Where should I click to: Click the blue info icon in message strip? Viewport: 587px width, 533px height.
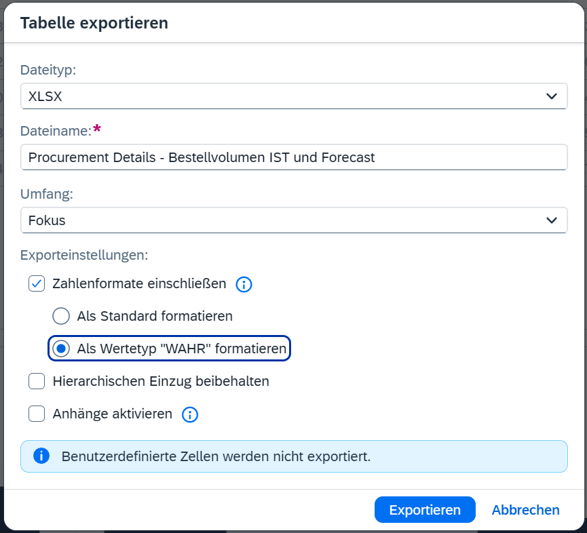click(41, 456)
